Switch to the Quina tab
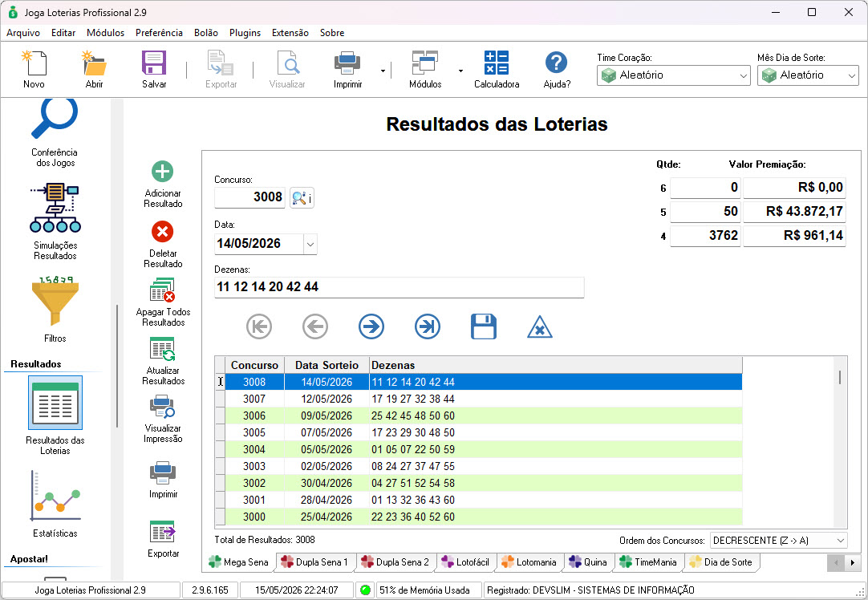Image resolution: width=868 pixels, height=600 pixels. (589, 561)
